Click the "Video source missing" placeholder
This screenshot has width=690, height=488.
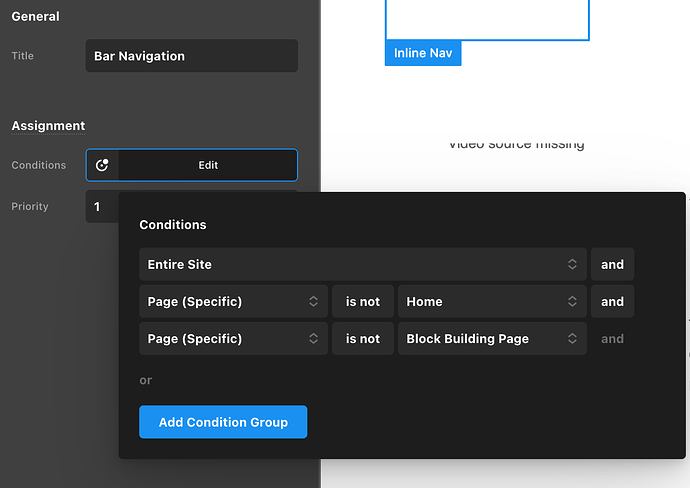tap(516, 144)
